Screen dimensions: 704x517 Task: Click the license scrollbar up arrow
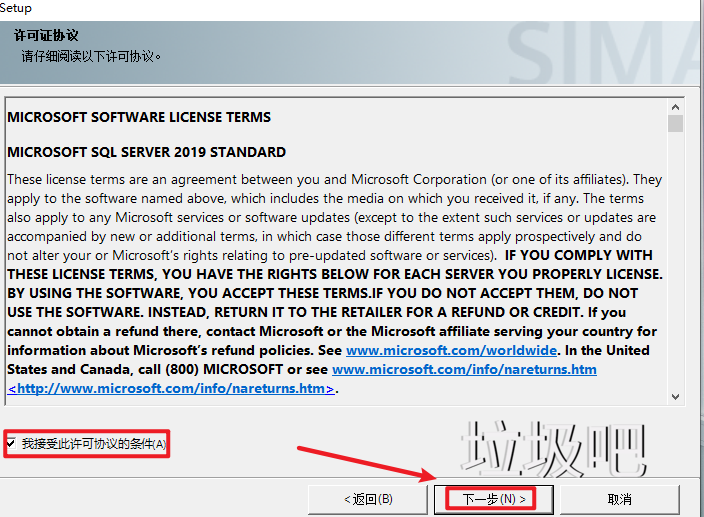676,106
